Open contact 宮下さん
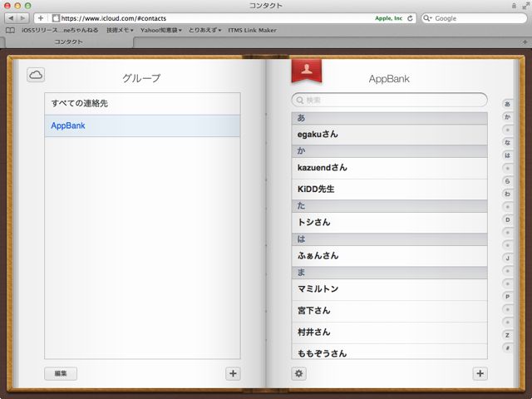This screenshot has width=532, height=399. click(390, 311)
